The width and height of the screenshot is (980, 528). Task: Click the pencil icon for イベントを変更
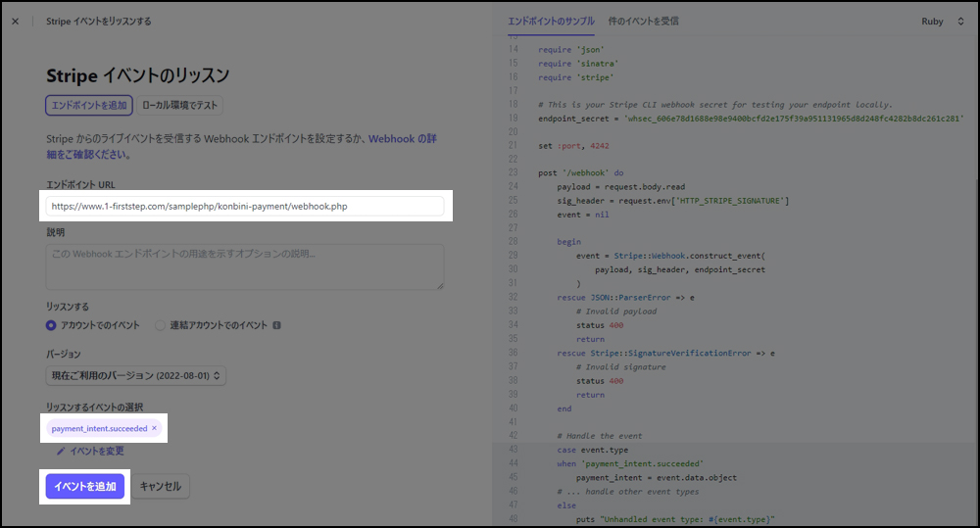click(x=61, y=452)
